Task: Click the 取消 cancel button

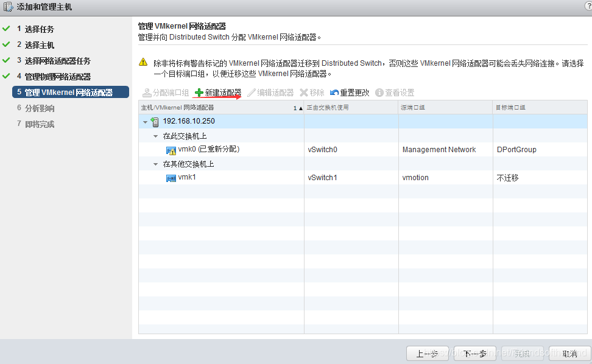Action: (x=569, y=354)
